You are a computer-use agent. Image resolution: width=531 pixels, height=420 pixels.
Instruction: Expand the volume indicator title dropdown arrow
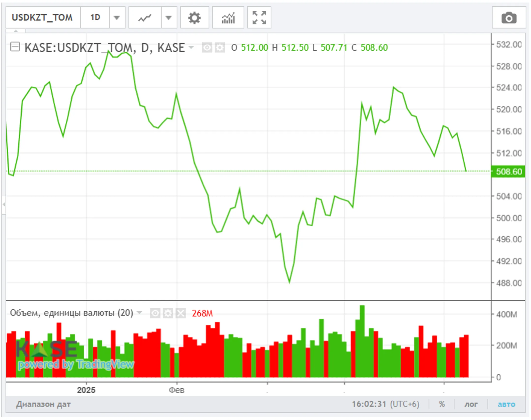(x=139, y=313)
